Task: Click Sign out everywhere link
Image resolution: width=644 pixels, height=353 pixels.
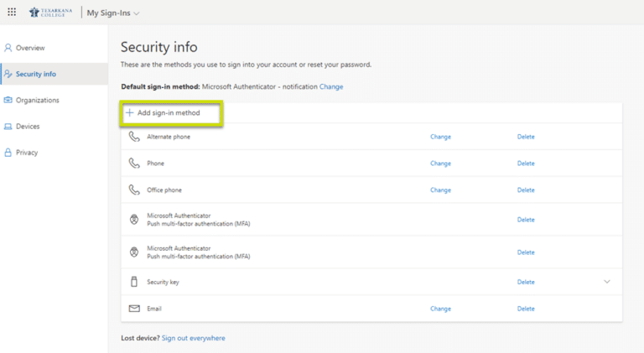Action: tap(194, 338)
